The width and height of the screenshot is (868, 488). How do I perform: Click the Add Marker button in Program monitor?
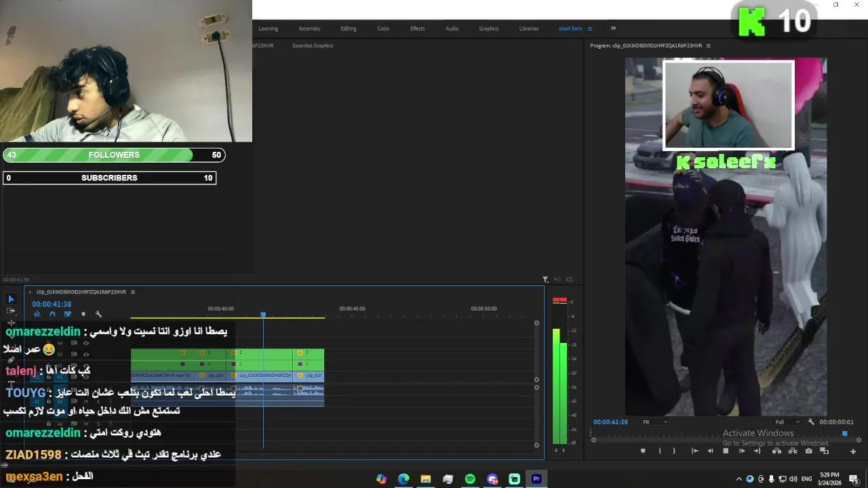(643, 451)
